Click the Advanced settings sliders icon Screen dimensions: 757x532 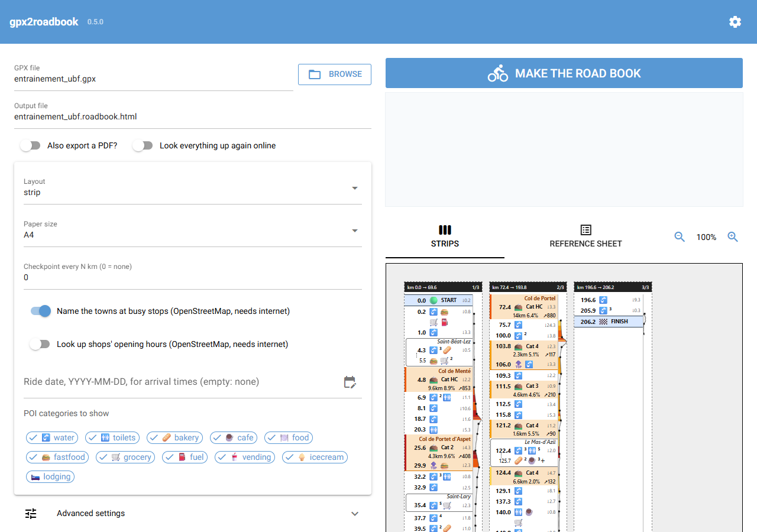31,513
